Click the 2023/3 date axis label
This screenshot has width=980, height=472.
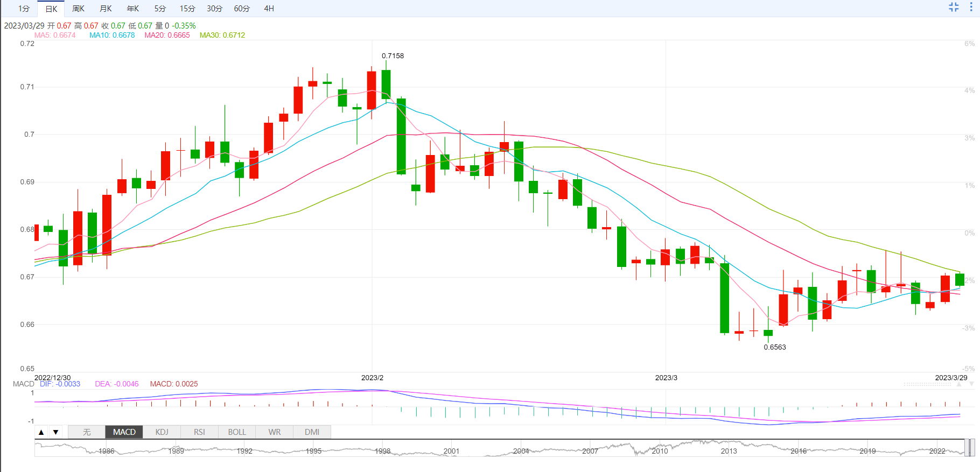click(x=666, y=378)
